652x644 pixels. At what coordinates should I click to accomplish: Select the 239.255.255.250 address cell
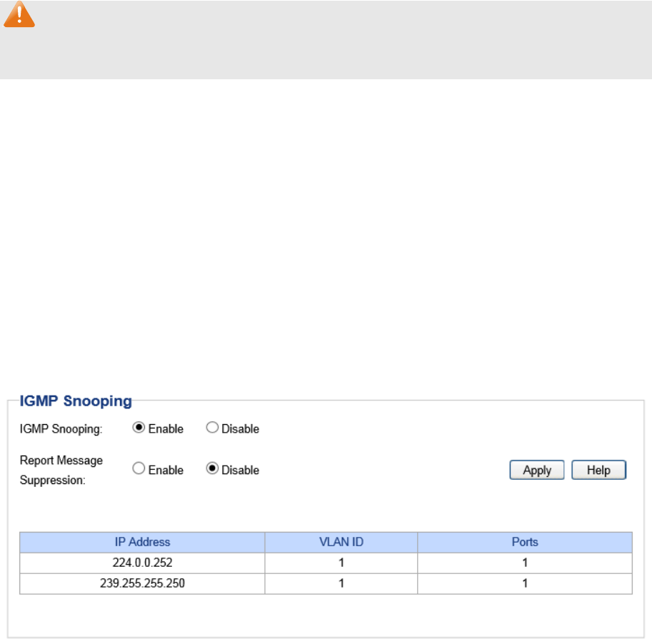click(142, 584)
